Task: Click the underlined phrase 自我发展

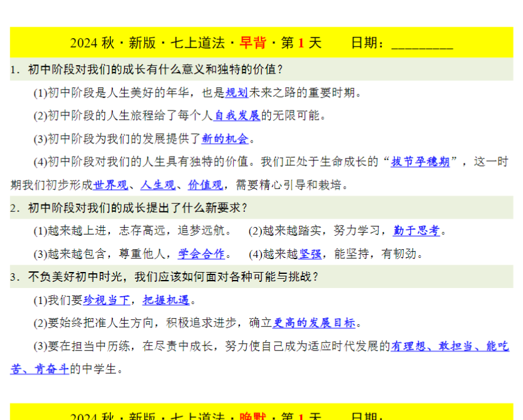Action: coord(237,115)
